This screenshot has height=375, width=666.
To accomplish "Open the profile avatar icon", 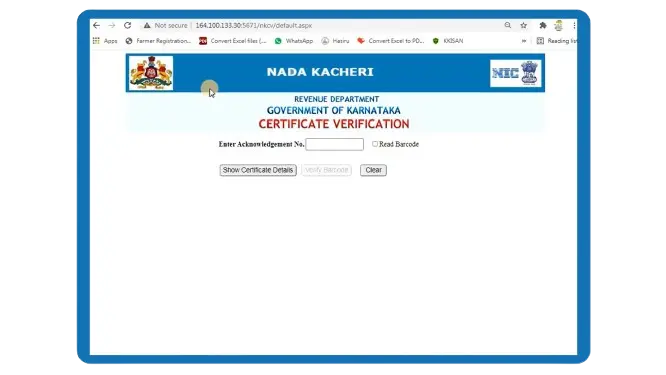I will point(559,25).
